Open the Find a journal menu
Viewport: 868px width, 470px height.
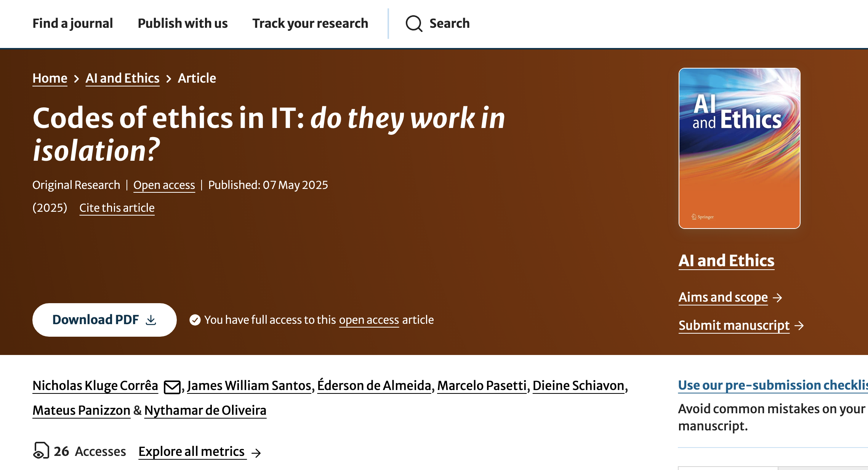[x=73, y=23]
